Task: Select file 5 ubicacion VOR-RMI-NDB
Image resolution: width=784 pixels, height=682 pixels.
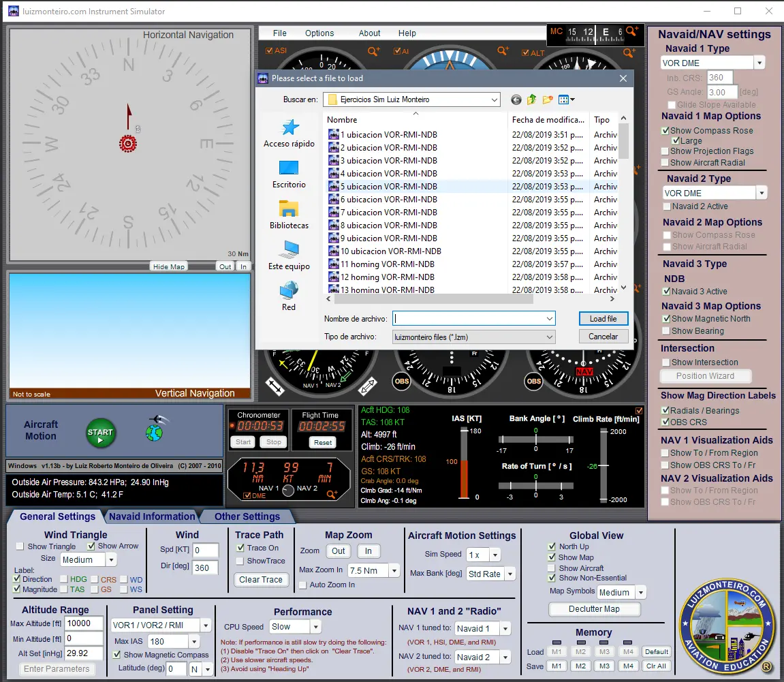Action: tap(389, 187)
